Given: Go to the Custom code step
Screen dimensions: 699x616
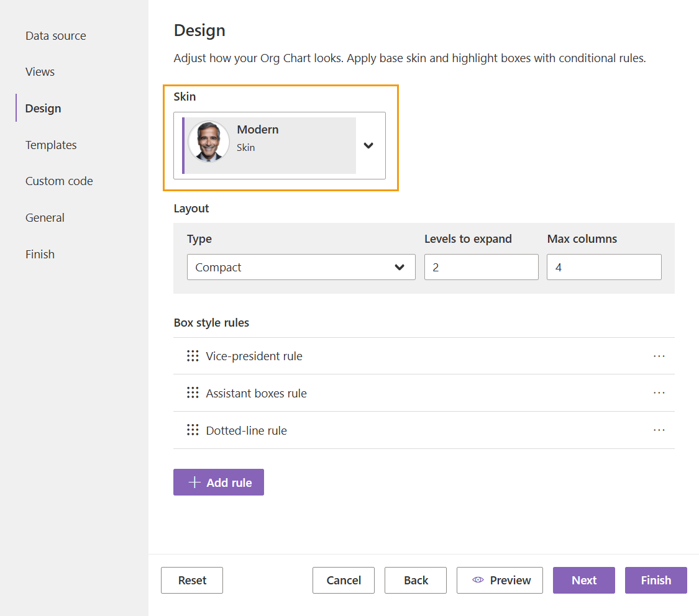Looking at the screenshot, I should click(x=59, y=181).
